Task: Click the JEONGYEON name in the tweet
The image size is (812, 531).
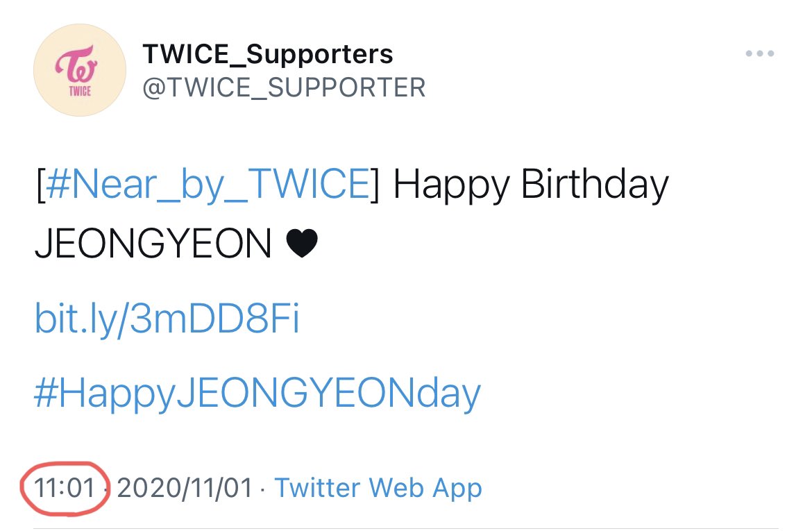Action: pos(153,244)
